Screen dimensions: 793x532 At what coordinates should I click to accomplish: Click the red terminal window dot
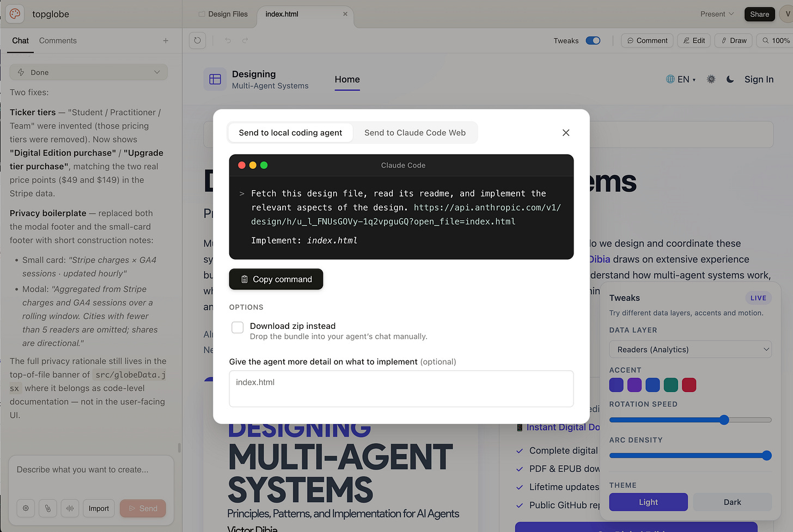click(x=242, y=165)
